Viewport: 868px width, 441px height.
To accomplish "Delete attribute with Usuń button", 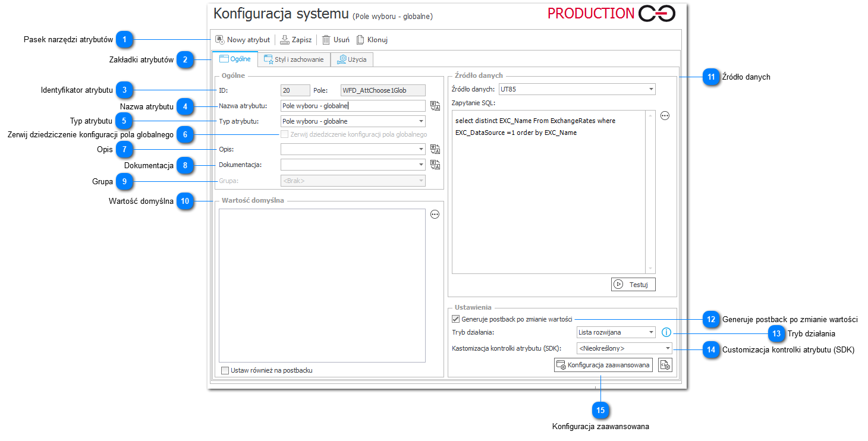I will click(335, 40).
